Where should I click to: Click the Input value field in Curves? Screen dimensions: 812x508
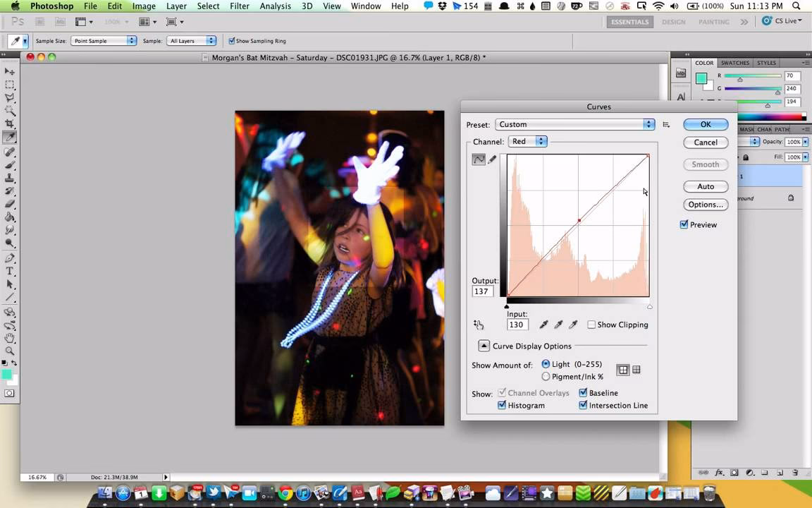[x=517, y=325]
